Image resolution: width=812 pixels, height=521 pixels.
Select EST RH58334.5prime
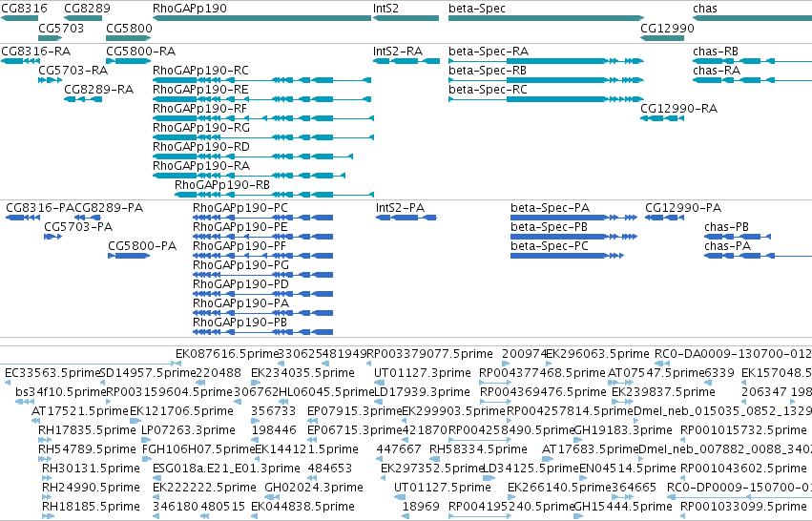[478, 449]
